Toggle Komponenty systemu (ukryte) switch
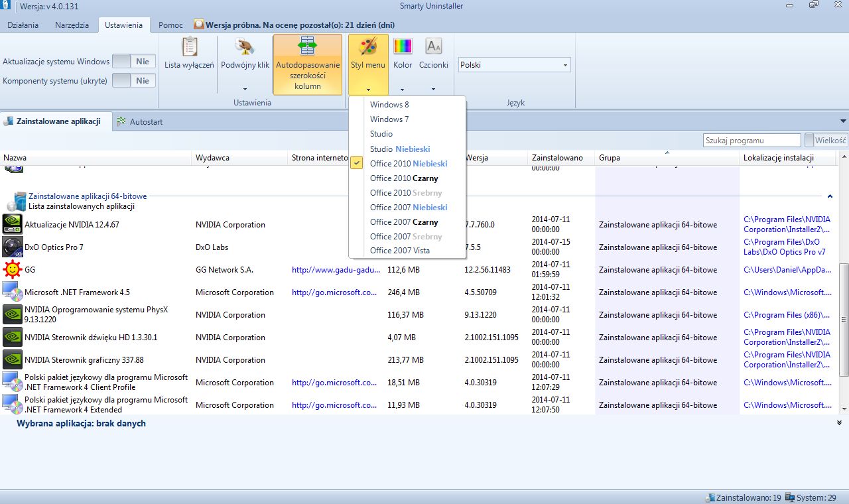Viewport: 849px width, 504px height. 134,81
